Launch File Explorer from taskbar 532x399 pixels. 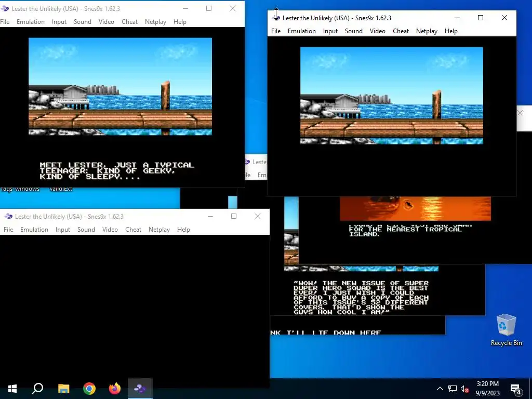pos(63,389)
